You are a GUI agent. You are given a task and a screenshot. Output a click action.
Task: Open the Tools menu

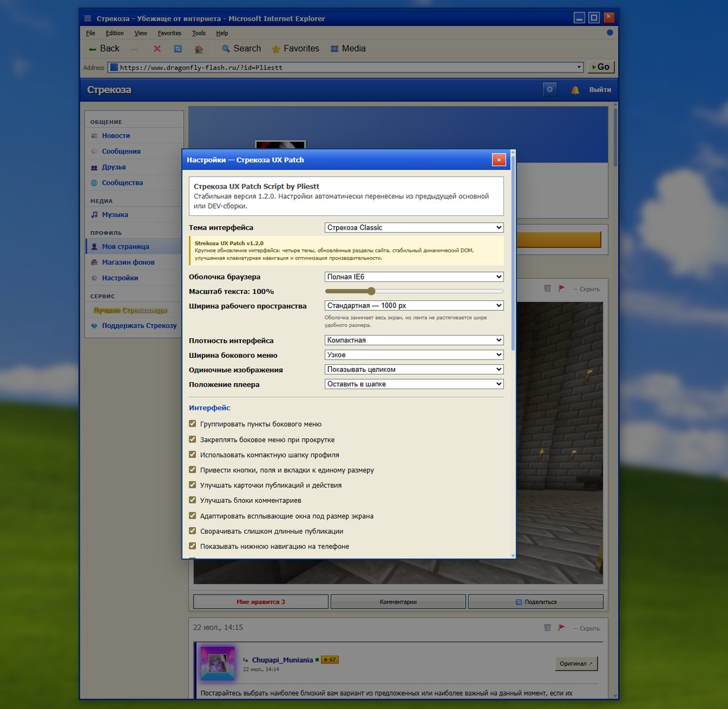(198, 33)
